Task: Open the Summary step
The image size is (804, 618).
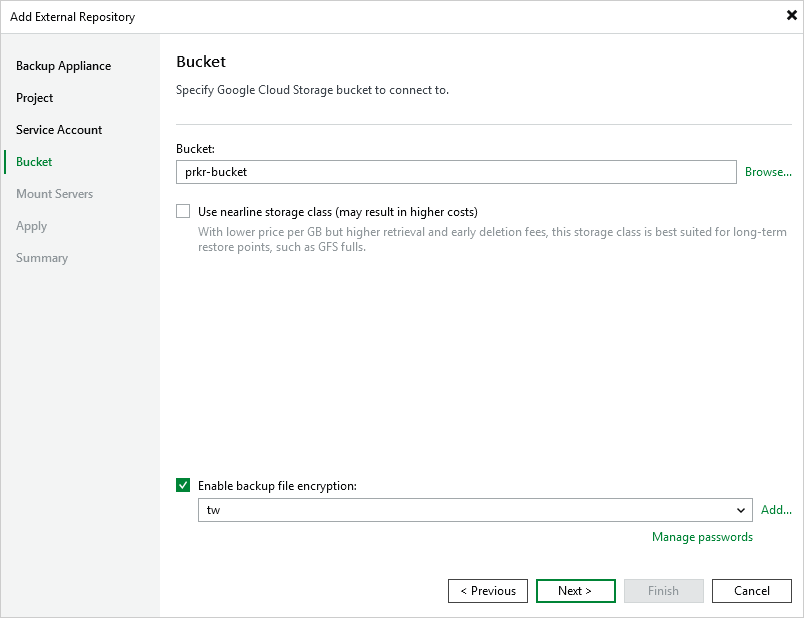Action: (x=42, y=258)
